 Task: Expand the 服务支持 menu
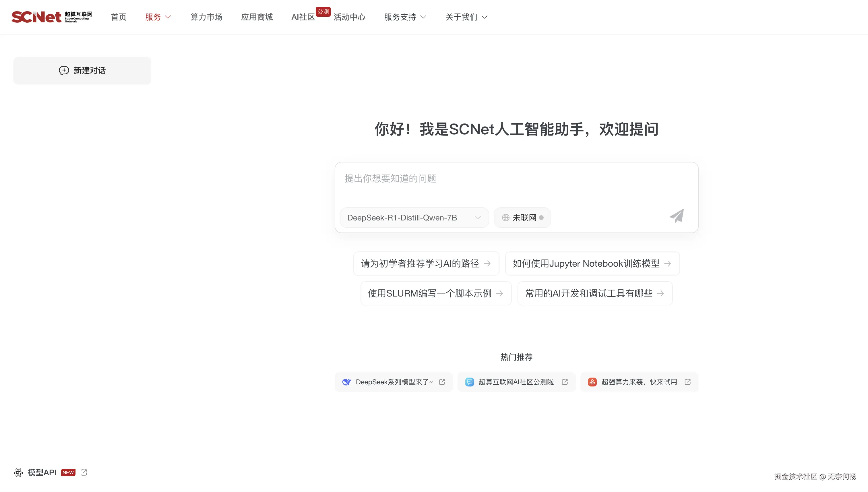405,17
